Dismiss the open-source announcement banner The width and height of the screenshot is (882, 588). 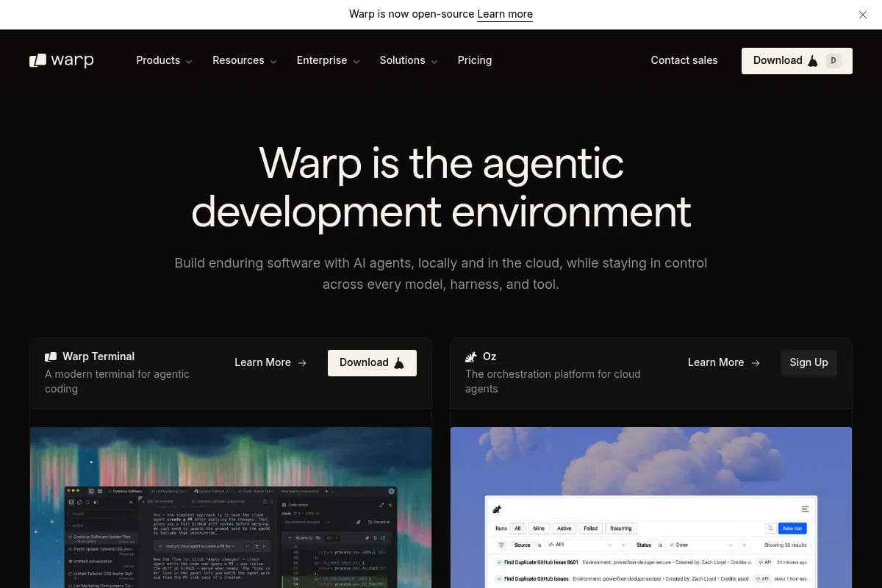[863, 15]
